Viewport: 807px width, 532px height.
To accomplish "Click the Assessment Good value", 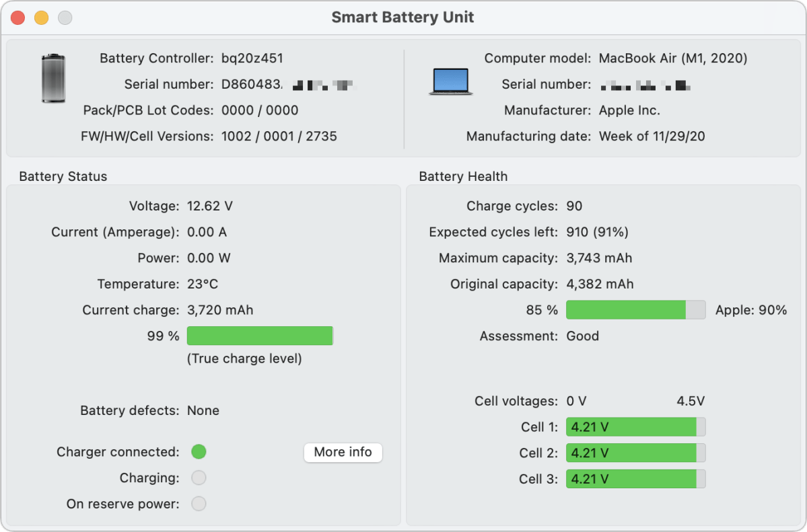I will 583,336.
